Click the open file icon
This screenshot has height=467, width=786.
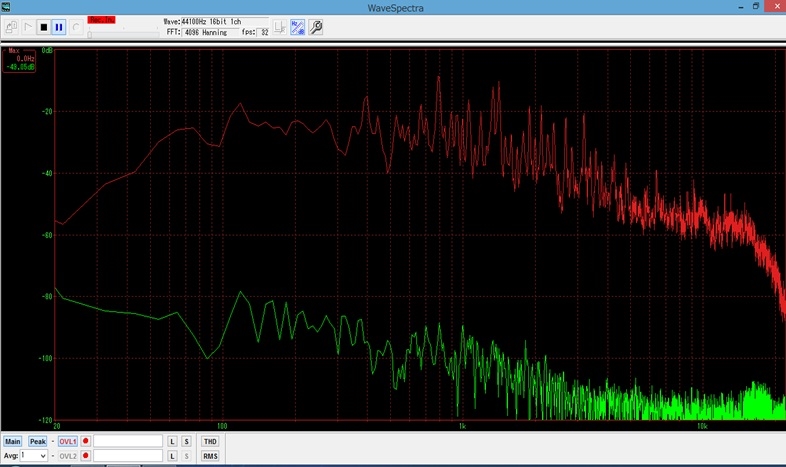(x=11, y=27)
